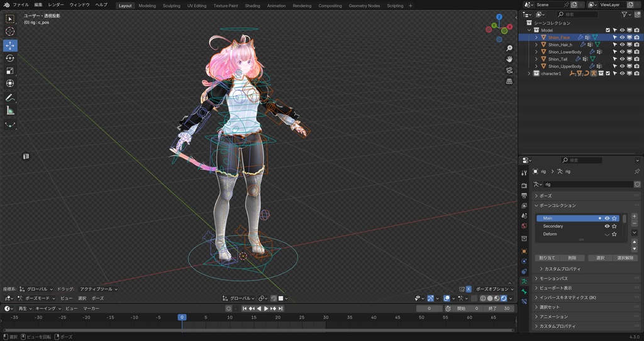Open the ファイル menu
This screenshot has height=341, width=644.
coord(21,5)
